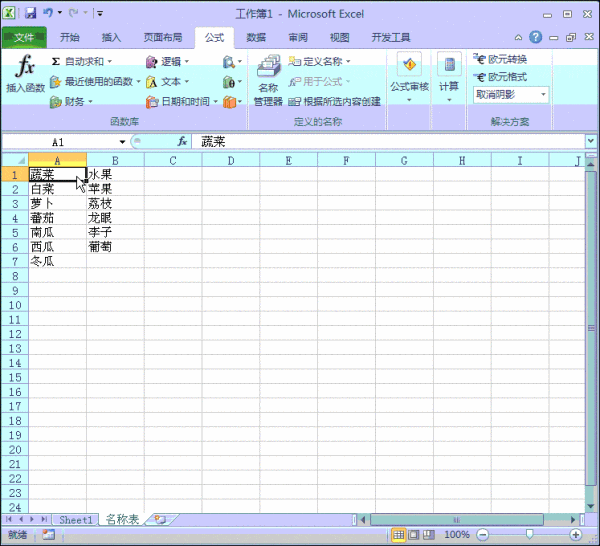Open the Formula Auditing (公式审核) group
The image size is (600, 546).
(x=409, y=78)
